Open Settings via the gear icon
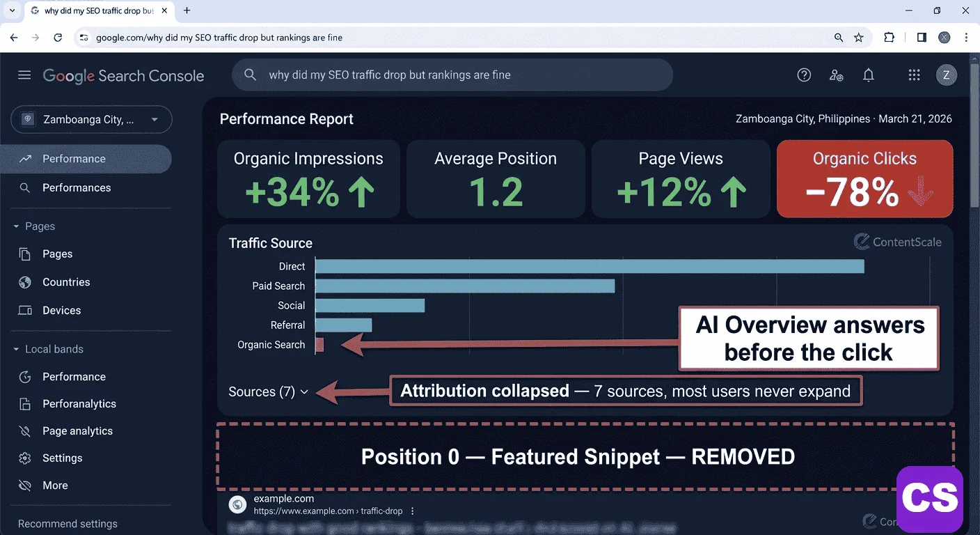 23,458
